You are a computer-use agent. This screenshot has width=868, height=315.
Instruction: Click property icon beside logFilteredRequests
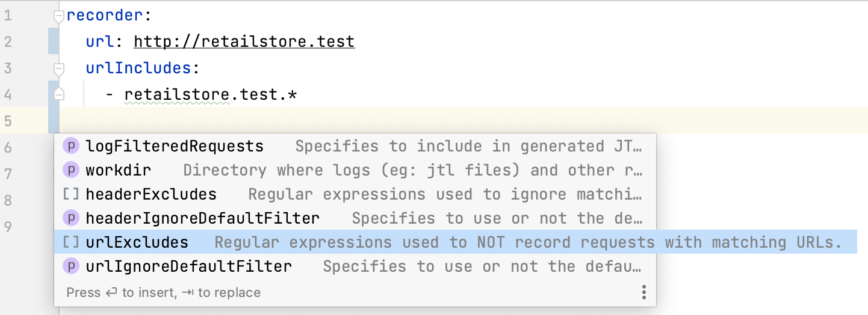71,146
